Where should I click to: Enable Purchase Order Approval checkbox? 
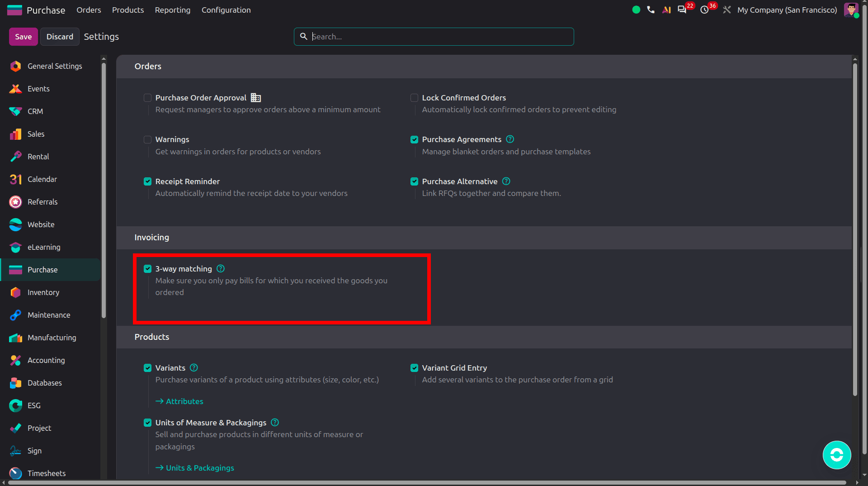147,98
